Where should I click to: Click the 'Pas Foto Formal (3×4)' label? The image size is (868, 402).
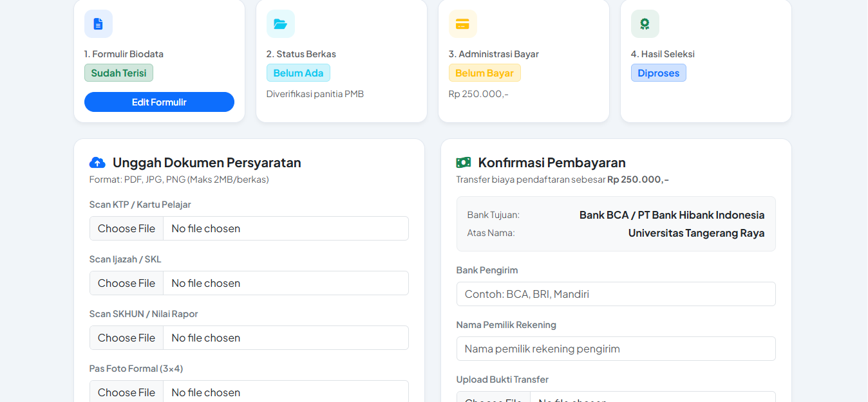click(137, 369)
